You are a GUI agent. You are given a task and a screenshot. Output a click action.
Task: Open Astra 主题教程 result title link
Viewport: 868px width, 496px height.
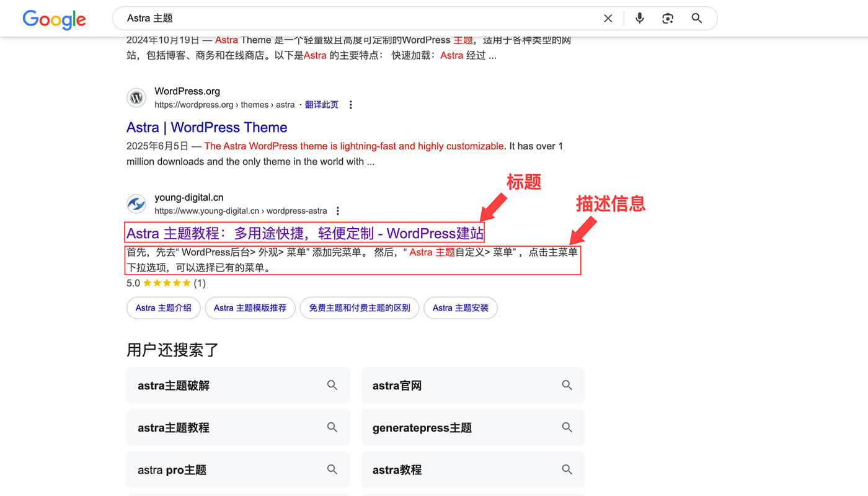[x=305, y=233]
